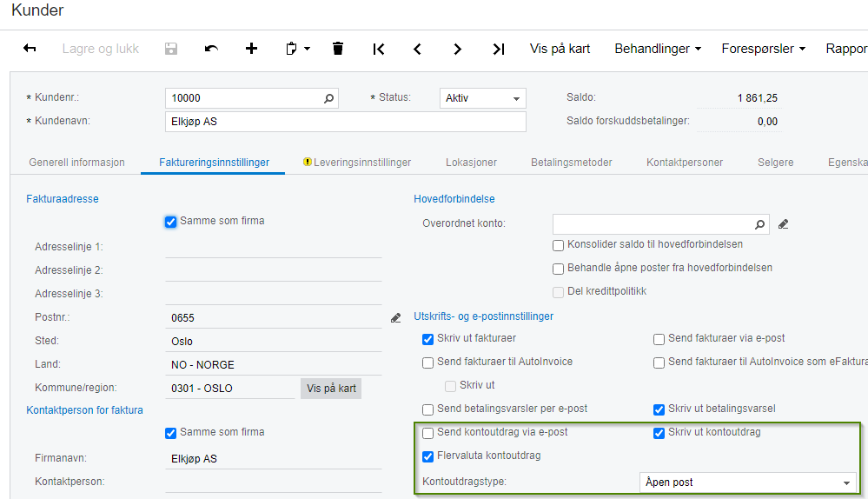This screenshot has height=499, width=868.
Task: Click search icon in Kundenr. field
Action: point(328,98)
